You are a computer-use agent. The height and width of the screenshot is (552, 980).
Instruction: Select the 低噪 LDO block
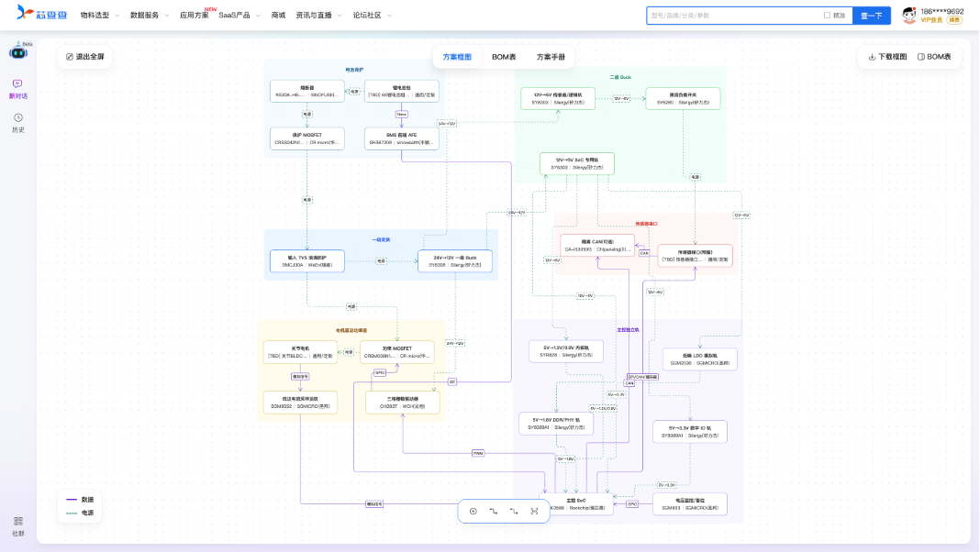pyautogui.click(x=699, y=359)
